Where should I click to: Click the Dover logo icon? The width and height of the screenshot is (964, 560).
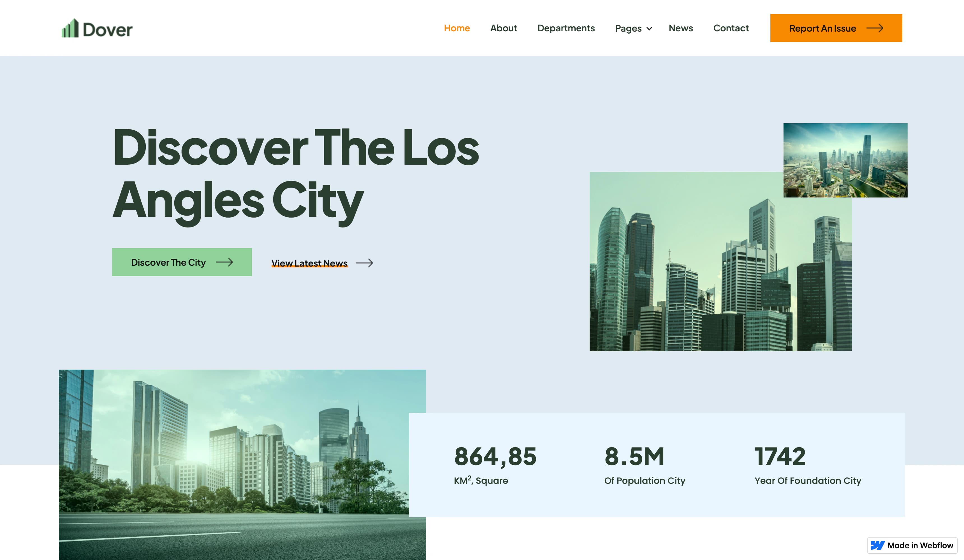(70, 28)
